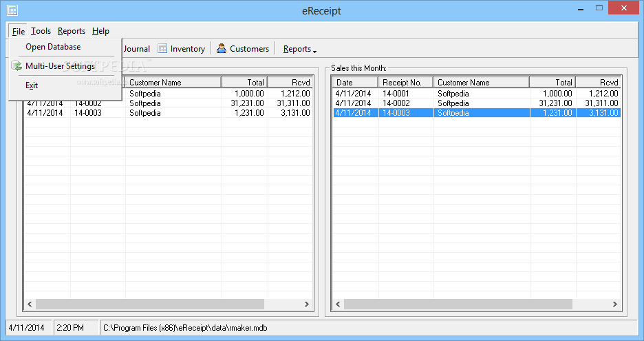Image resolution: width=644 pixels, height=341 pixels.
Task: Click 1,000.00 total in left table
Action: 249,94
